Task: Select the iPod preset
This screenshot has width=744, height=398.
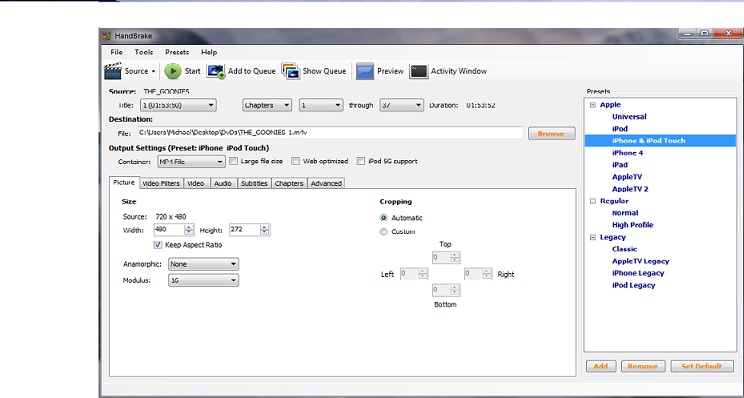Action: pyautogui.click(x=620, y=129)
